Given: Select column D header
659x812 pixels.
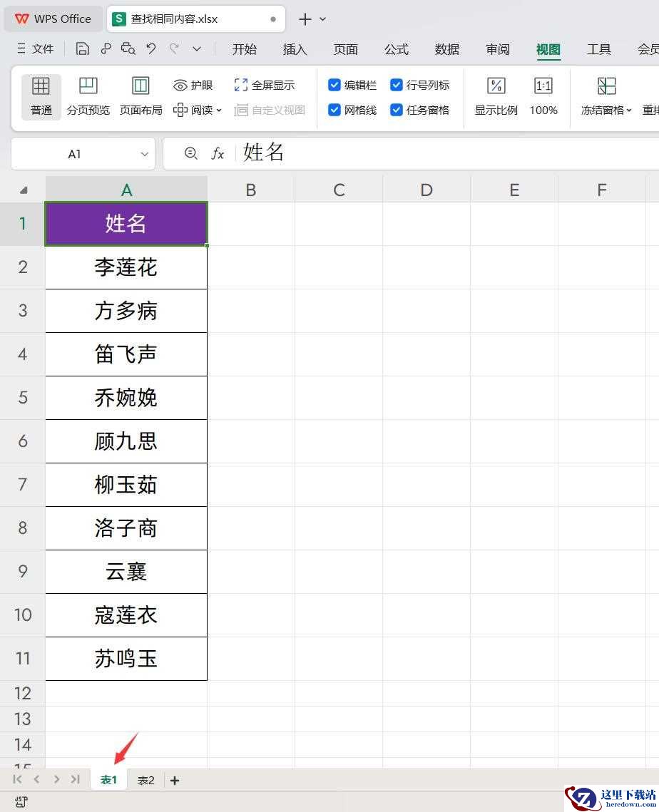Looking at the screenshot, I should pyautogui.click(x=426, y=190).
